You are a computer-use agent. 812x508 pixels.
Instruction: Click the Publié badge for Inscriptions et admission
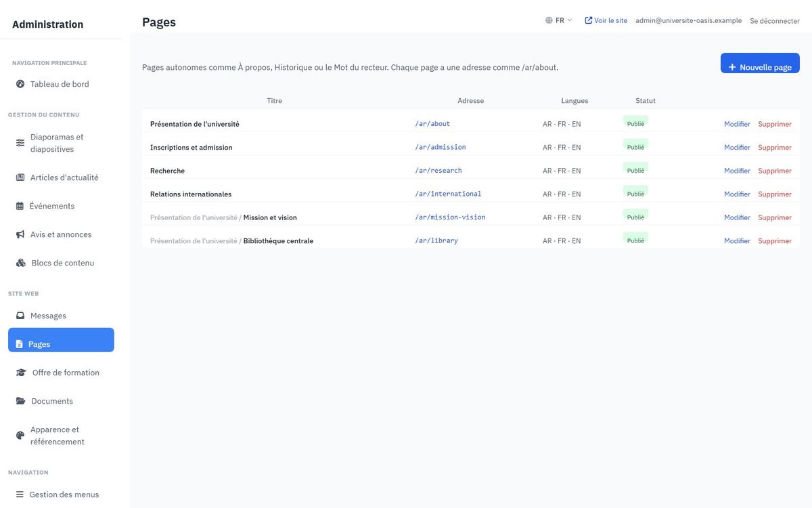[635, 144]
